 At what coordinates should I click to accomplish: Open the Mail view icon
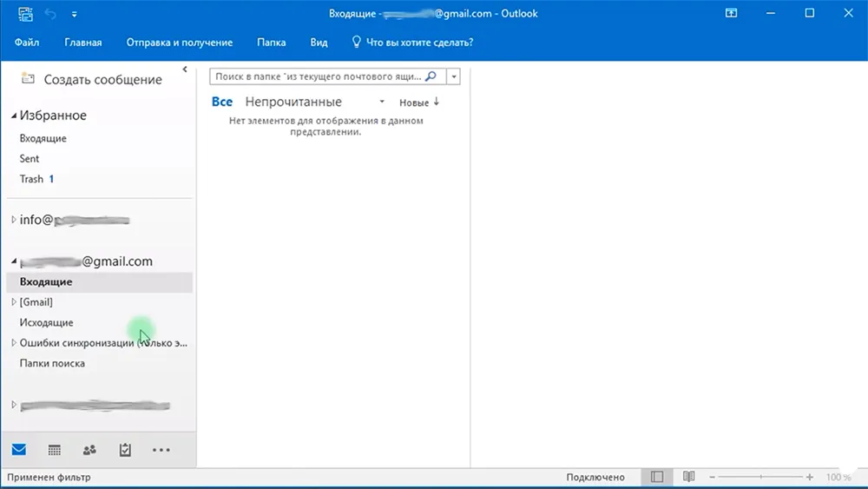[19, 449]
